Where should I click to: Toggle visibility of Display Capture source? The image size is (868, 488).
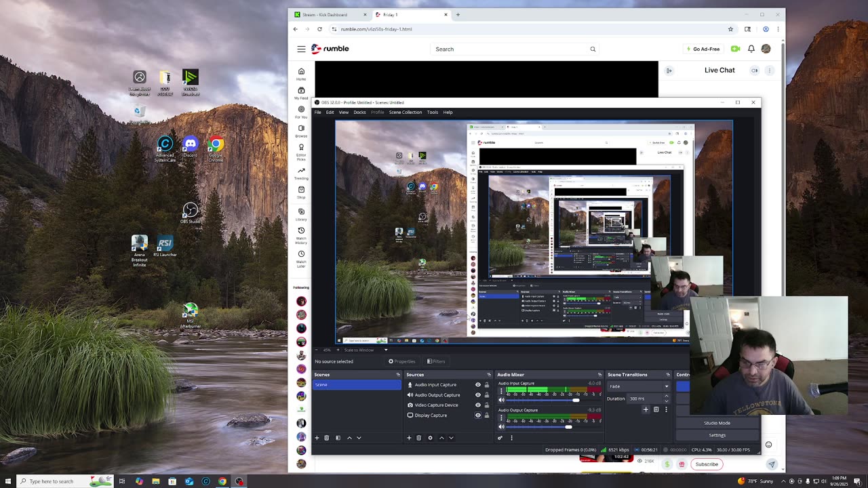tap(477, 415)
